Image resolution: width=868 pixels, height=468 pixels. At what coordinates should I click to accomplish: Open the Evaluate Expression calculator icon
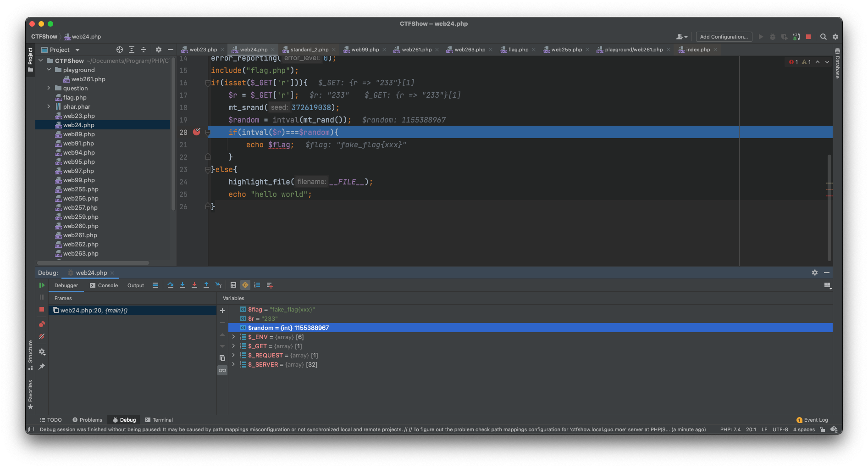[x=233, y=285]
